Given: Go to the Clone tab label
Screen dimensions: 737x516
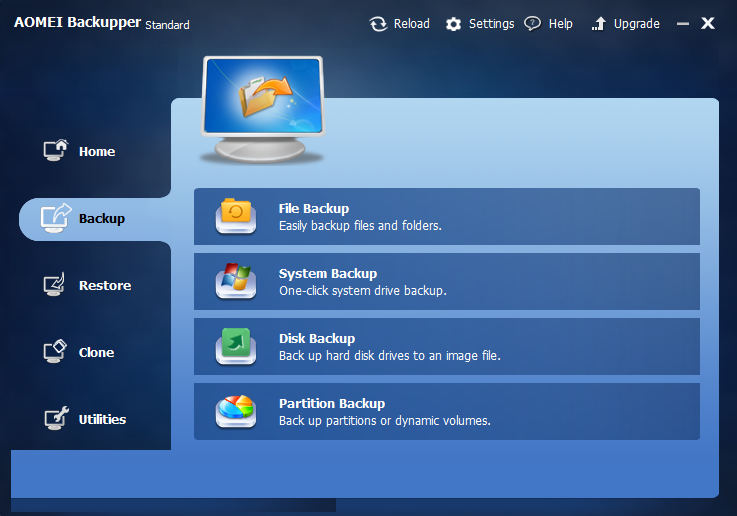Looking at the screenshot, I should 96,353.
